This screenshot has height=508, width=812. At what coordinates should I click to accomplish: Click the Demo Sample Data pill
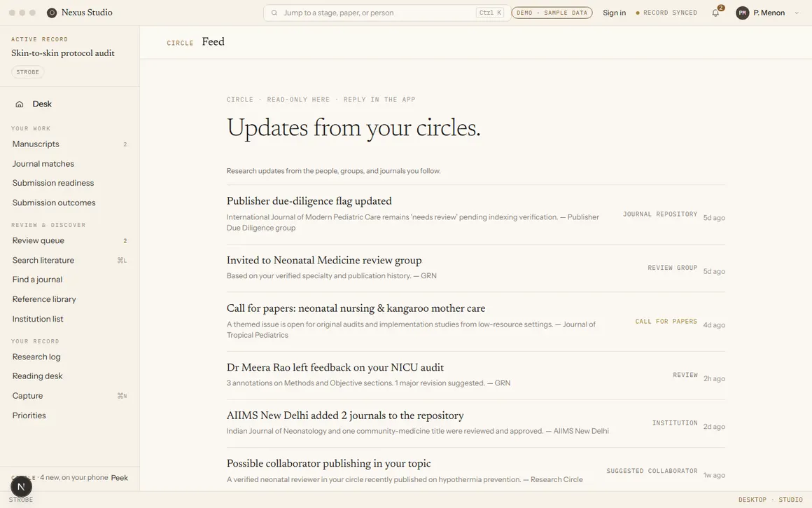click(552, 13)
